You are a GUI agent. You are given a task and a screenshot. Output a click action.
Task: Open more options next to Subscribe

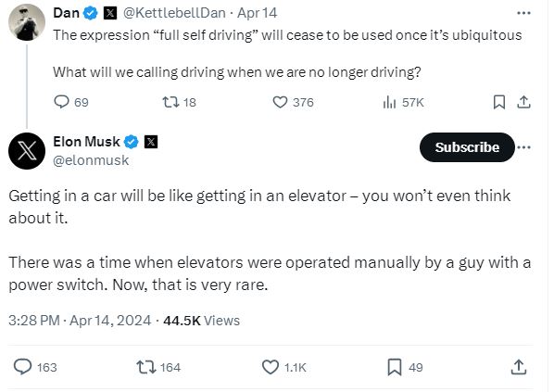(x=524, y=147)
